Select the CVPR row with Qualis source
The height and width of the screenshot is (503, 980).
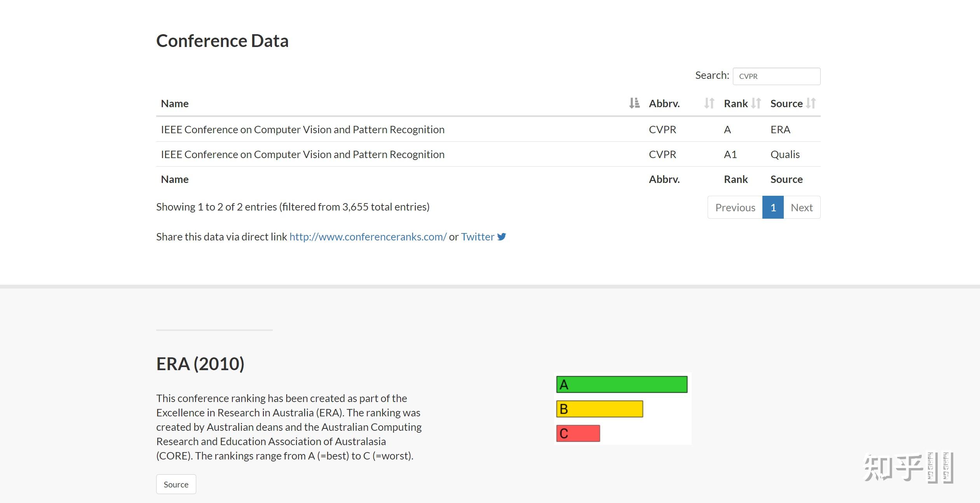tap(302, 154)
